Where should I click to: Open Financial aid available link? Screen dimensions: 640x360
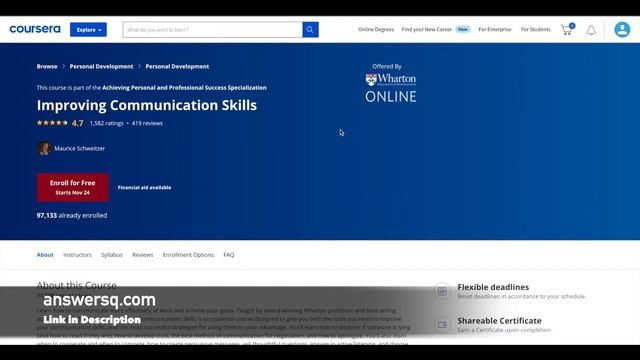coord(144,187)
